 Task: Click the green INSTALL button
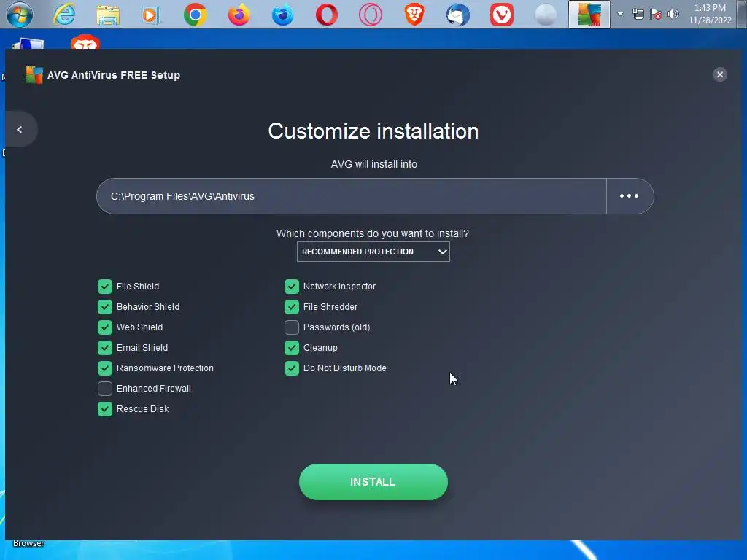click(373, 482)
